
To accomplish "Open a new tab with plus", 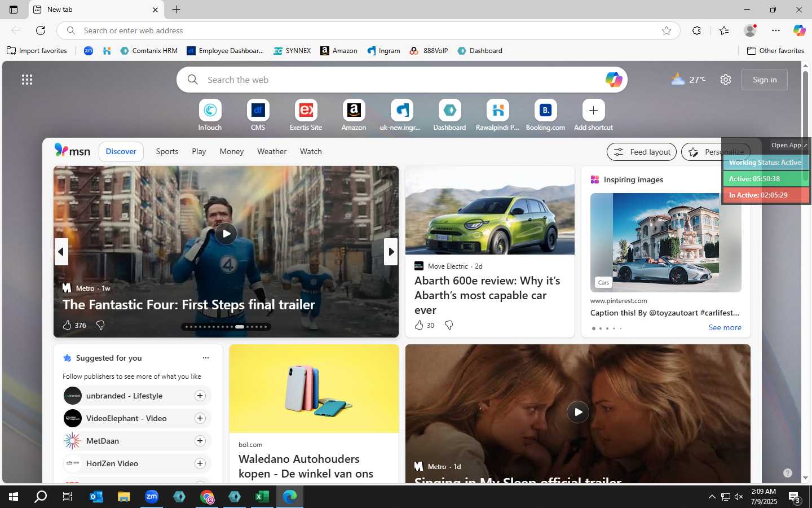I will [x=176, y=10].
